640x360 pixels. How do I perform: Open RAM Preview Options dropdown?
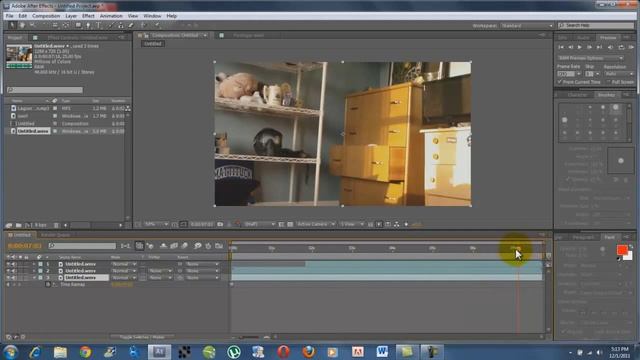tap(590, 58)
